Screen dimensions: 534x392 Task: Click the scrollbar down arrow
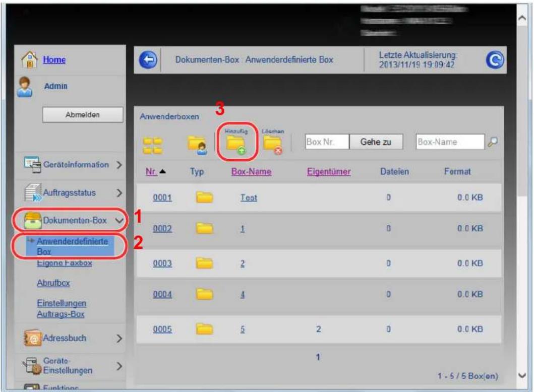[522, 376]
